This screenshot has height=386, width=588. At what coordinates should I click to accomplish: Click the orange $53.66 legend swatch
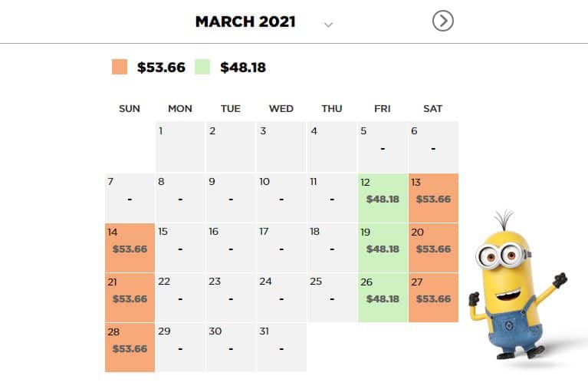pos(120,67)
